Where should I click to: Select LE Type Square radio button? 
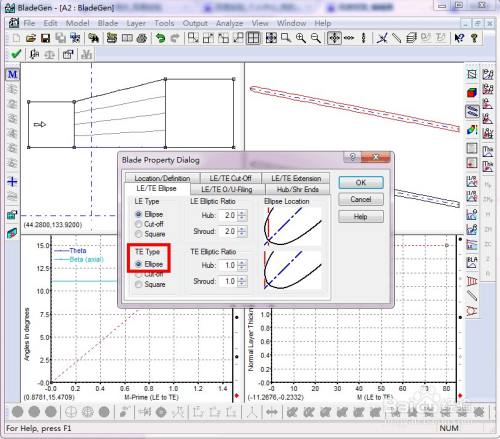coord(138,234)
